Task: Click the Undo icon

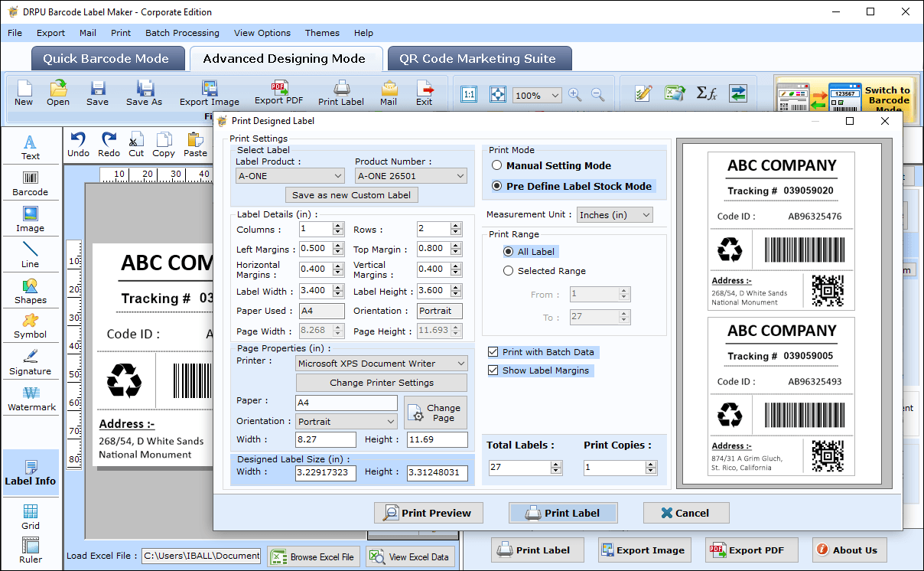Action: coord(78,144)
